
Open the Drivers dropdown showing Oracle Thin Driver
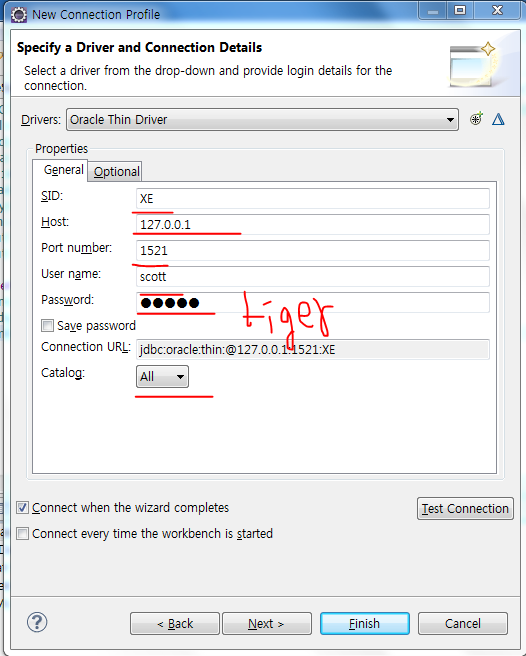coord(262,120)
